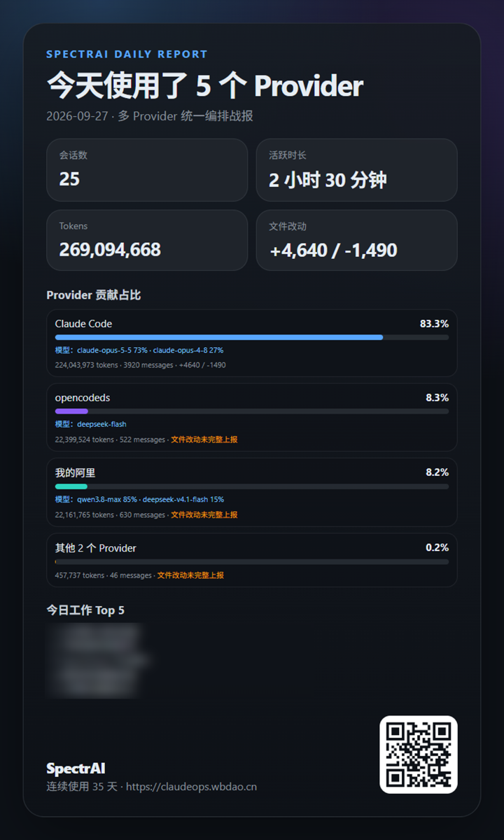The width and height of the screenshot is (504, 840).
Task: Select the 会话数 stat card
Action: pos(147,170)
